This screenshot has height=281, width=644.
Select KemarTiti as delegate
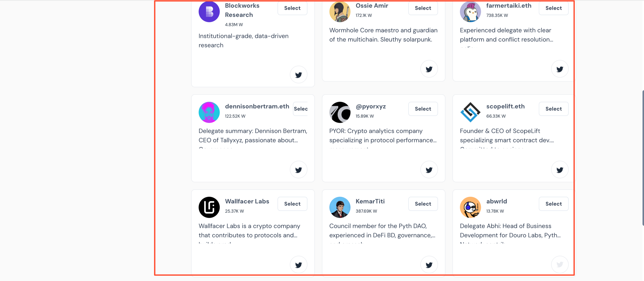coord(423,204)
